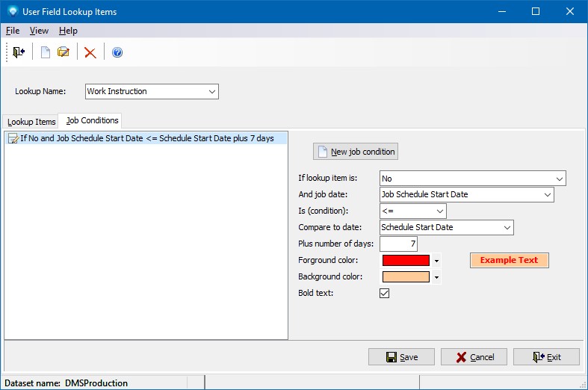This screenshot has height=390, width=588.
Task: Expand the 'If lookup item is' dropdown
Action: [559, 179]
